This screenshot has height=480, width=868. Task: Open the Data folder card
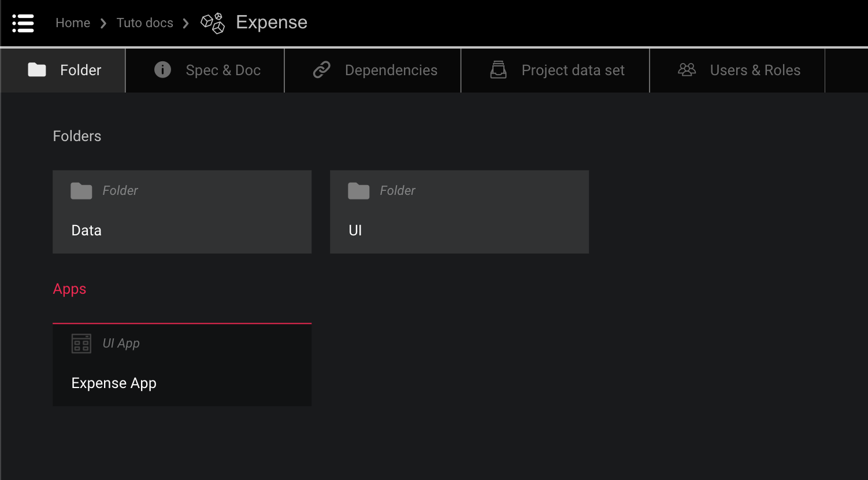click(182, 212)
